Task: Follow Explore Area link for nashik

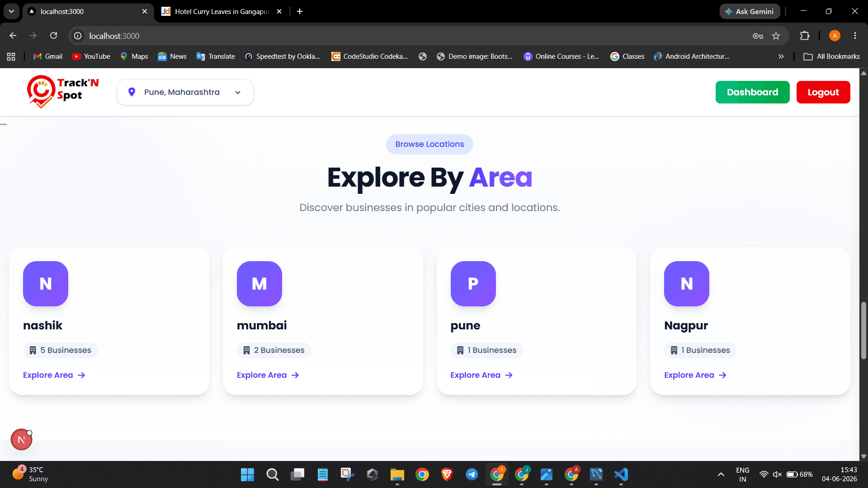Action: tap(54, 375)
